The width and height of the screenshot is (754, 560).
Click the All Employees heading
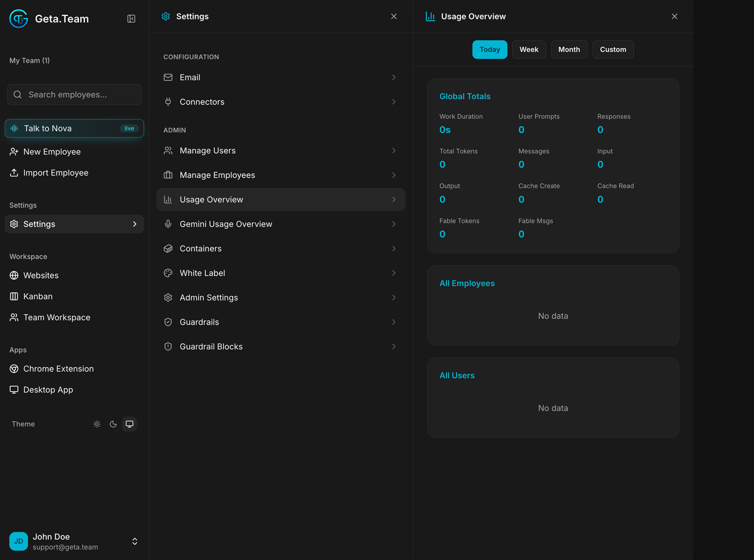tap(467, 283)
